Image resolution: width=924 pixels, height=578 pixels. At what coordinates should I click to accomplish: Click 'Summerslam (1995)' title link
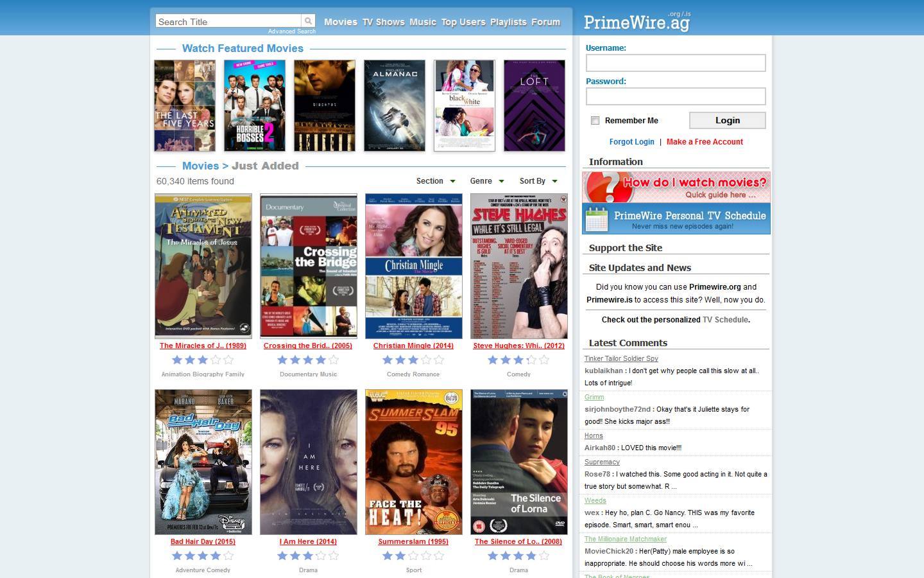click(413, 541)
